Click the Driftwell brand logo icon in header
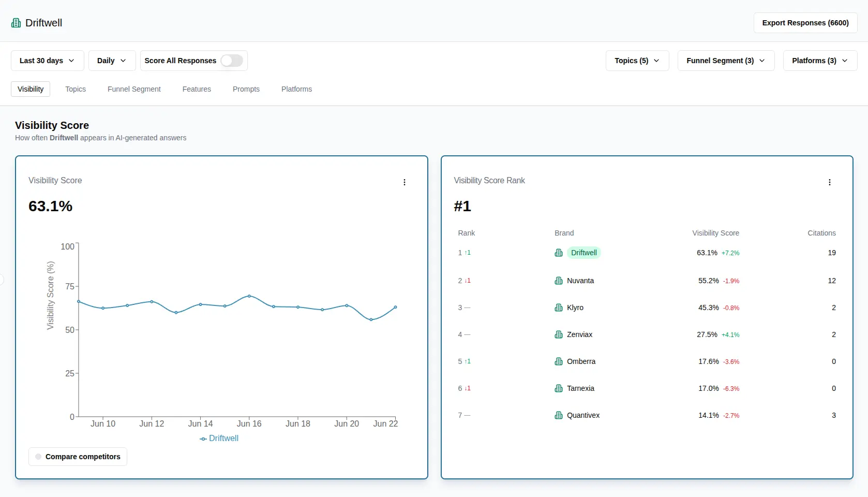The width and height of the screenshot is (868, 497). coord(16,22)
